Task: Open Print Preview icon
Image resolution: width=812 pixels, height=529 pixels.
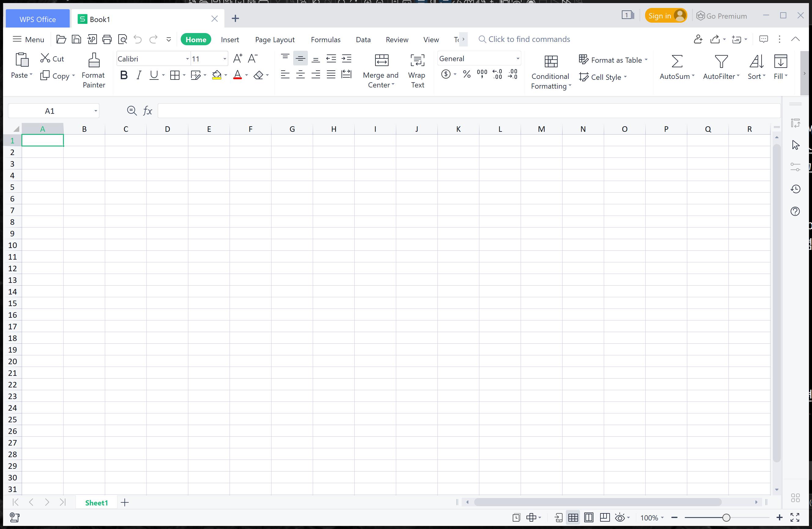Action: [123, 39]
